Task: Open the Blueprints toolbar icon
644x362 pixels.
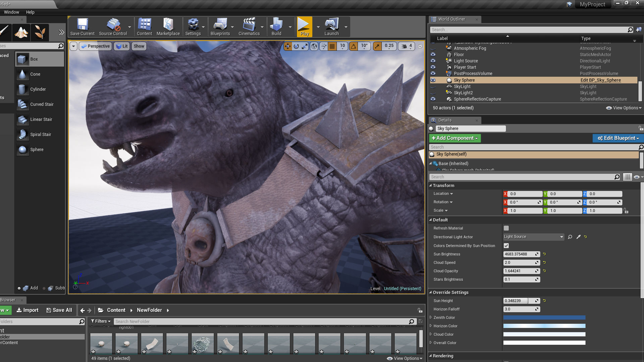Action: pyautogui.click(x=220, y=27)
